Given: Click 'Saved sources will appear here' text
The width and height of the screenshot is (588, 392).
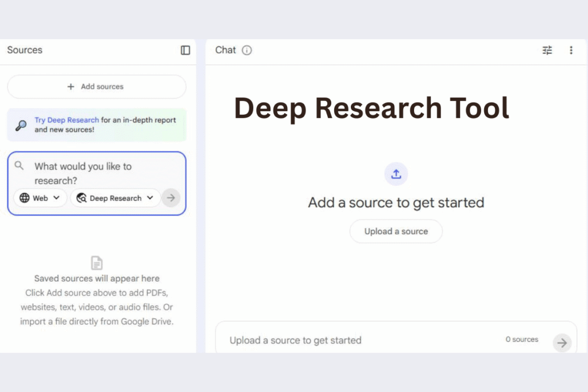Looking at the screenshot, I should pyautogui.click(x=96, y=278).
